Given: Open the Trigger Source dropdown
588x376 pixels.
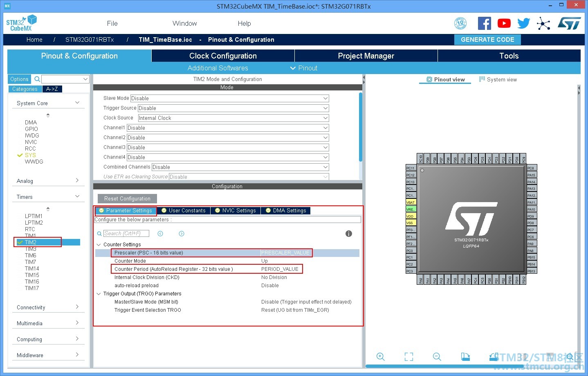Looking at the screenshot, I should coord(233,108).
